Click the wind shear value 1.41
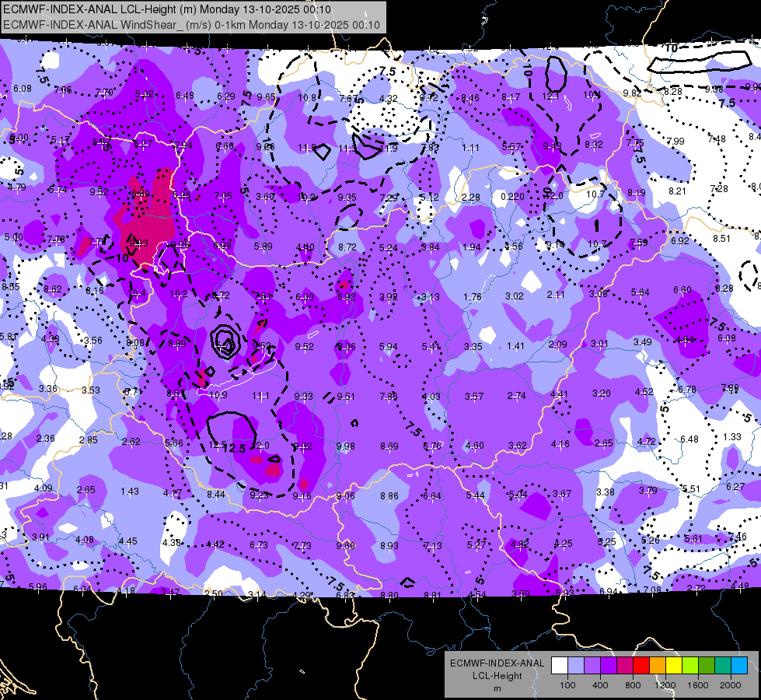This screenshot has width=761, height=700. tap(515, 346)
